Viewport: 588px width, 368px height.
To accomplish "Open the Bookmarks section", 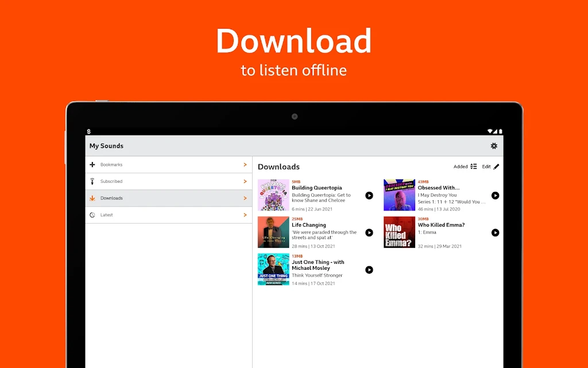I will tap(169, 165).
